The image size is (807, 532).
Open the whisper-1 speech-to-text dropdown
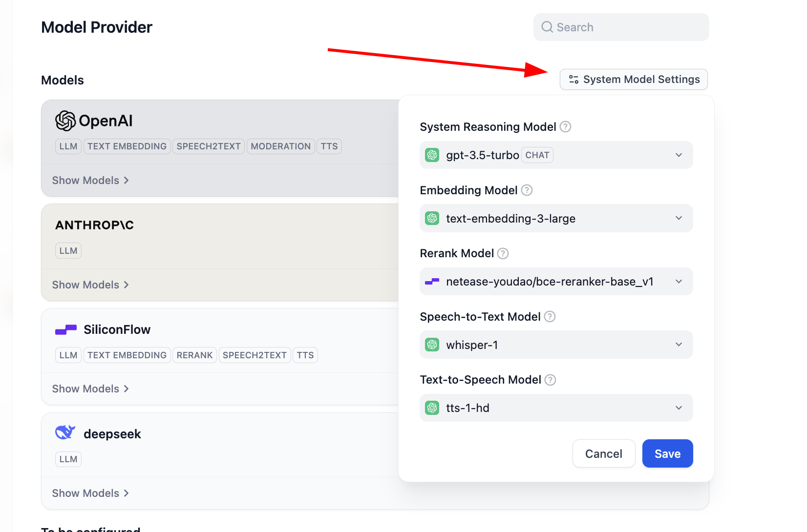(556, 345)
